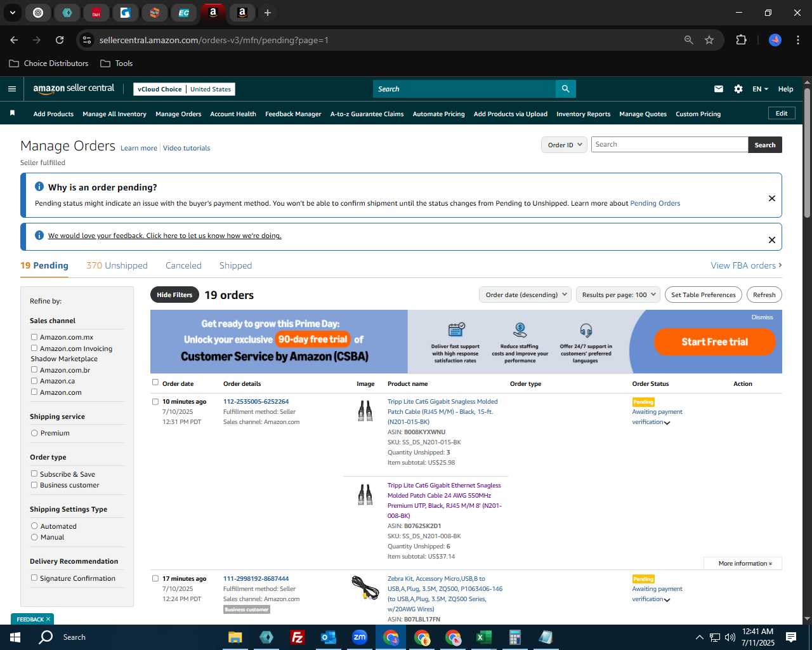Check the Amazon.ca filter
Viewport: 812px width, 650px height.
point(34,381)
